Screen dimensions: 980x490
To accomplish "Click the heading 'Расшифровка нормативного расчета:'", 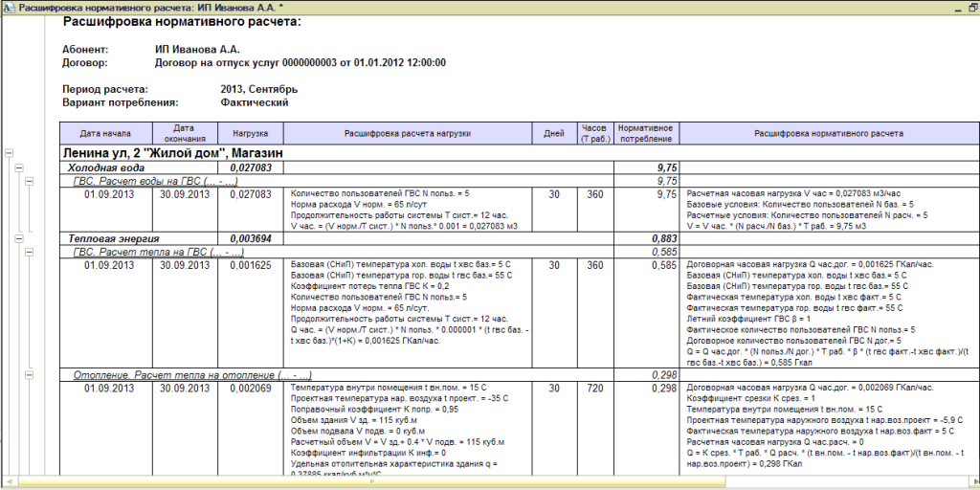I will pos(182,23).
